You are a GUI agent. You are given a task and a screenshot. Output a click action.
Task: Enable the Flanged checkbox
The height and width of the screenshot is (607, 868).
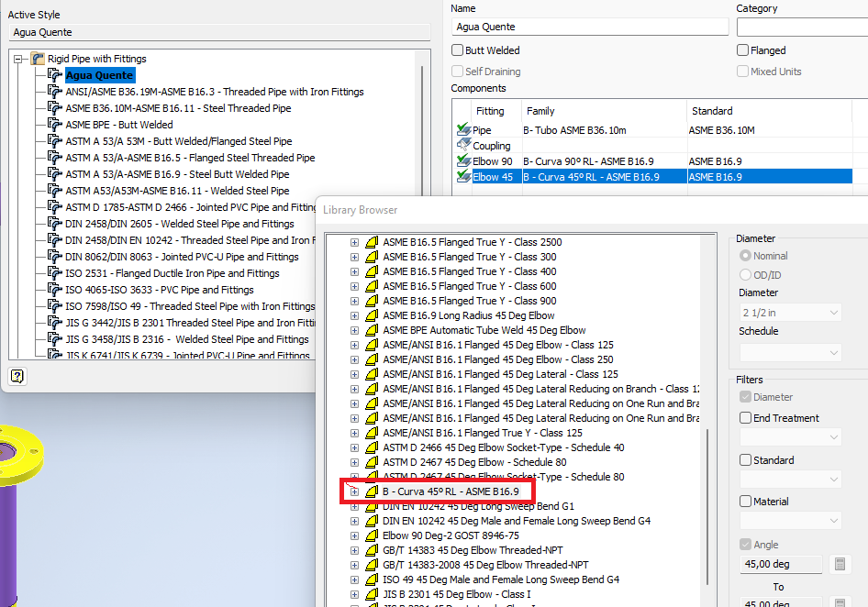(743, 50)
